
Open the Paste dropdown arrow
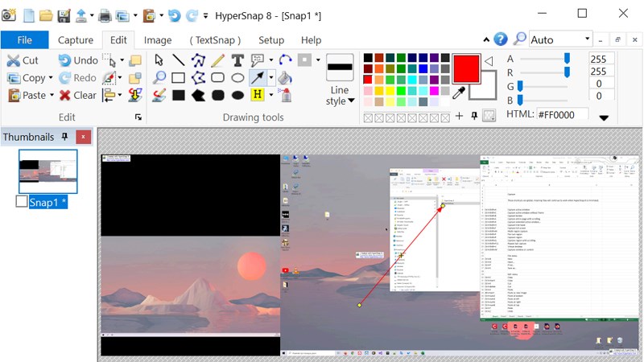pos(52,95)
